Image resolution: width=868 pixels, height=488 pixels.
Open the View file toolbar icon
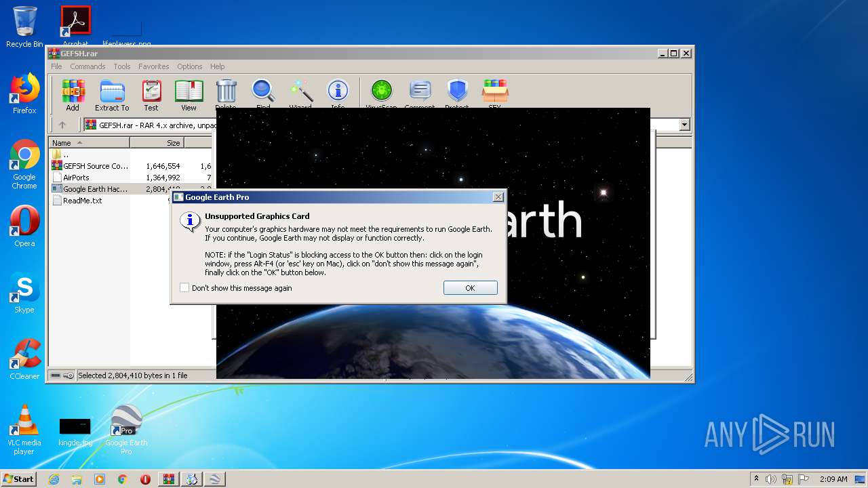(x=189, y=91)
